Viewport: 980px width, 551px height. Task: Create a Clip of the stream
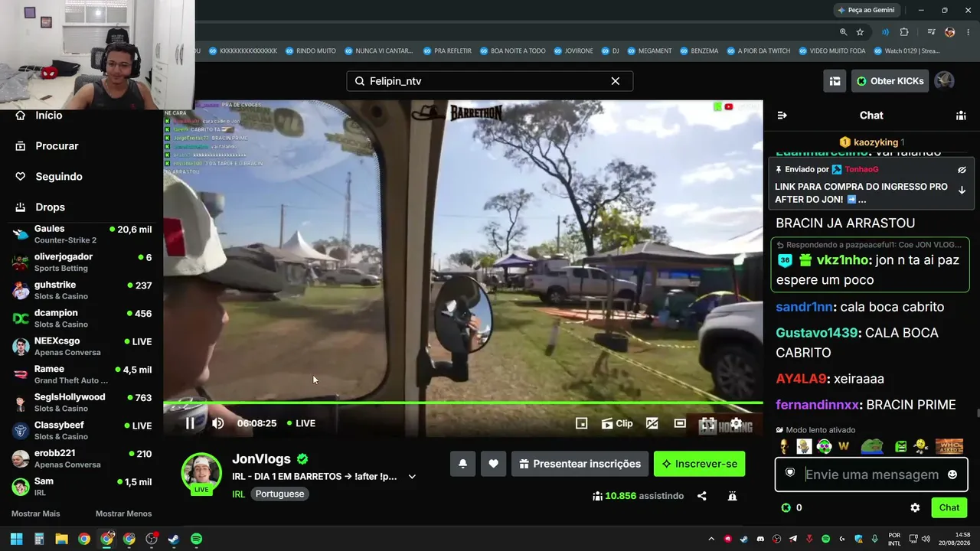(617, 423)
